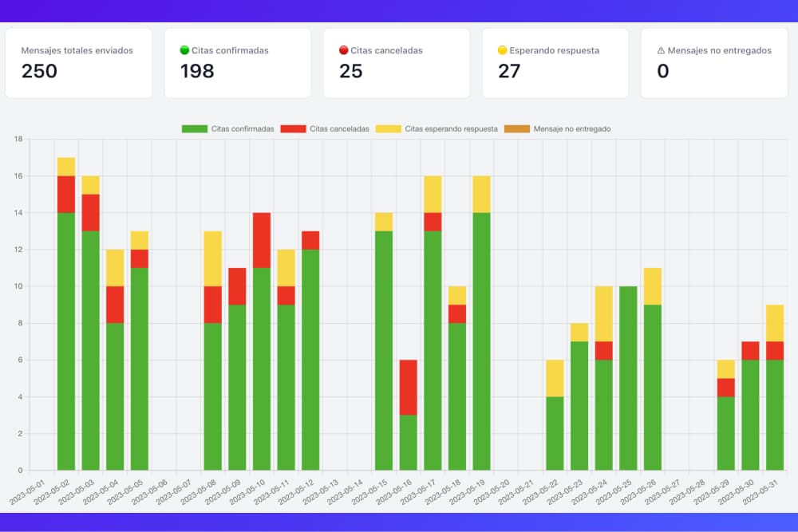Select the awaiting response count 27

click(x=509, y=71)
